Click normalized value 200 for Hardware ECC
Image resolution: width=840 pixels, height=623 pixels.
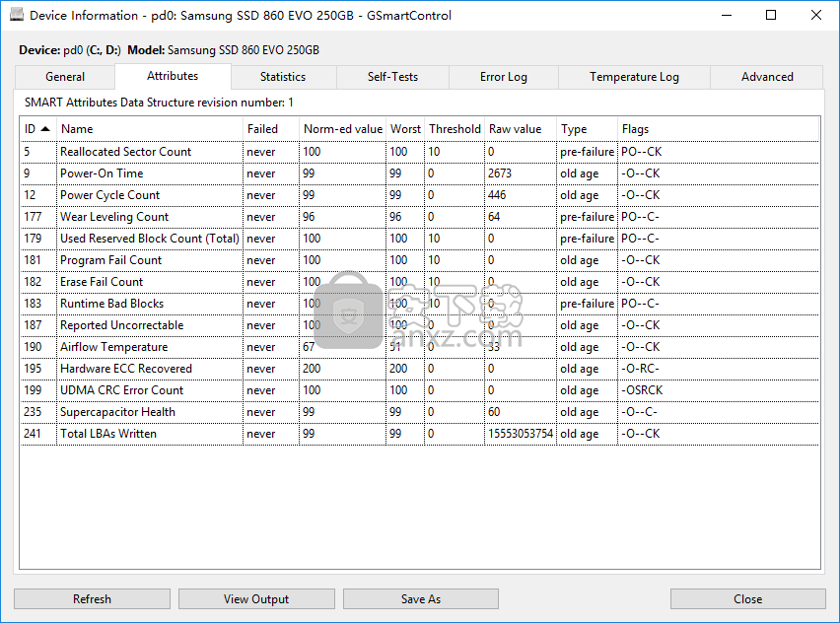point(312,369)
